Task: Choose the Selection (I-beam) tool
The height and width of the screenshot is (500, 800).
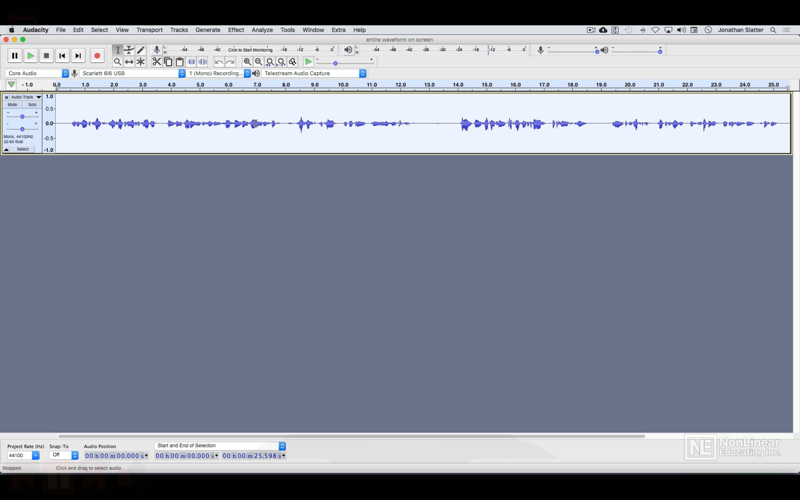Action: pyautogui.click(x=117, y=50)
